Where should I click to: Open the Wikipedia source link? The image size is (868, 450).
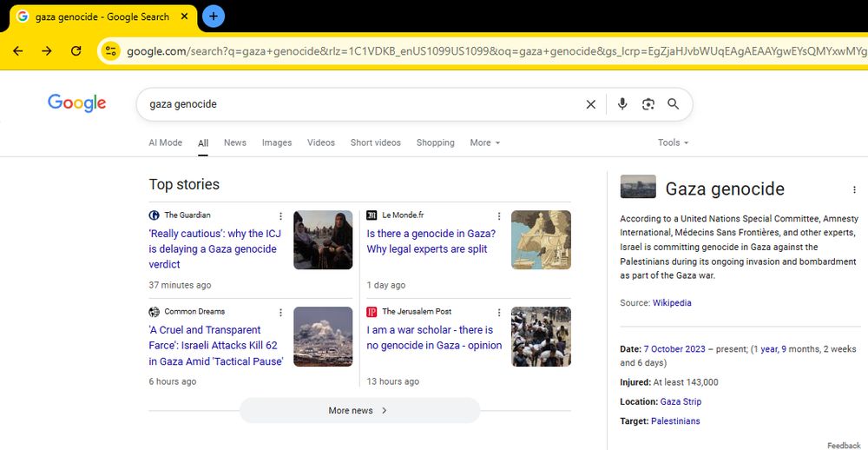672,302
